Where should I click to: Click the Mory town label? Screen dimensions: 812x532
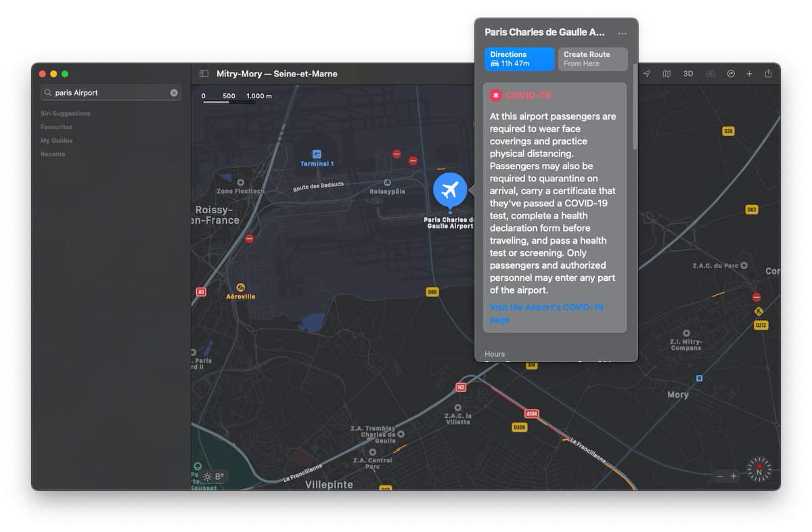[x=678, y=395]
